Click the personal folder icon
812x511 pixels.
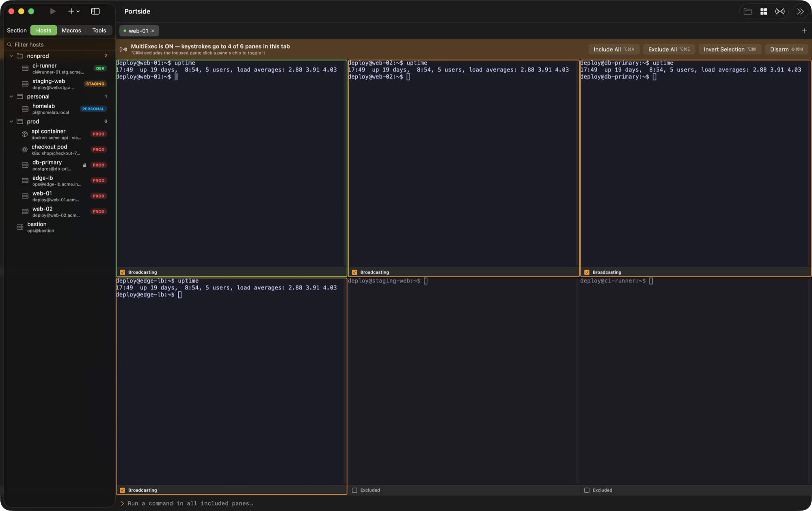click(x=20, y=97)
